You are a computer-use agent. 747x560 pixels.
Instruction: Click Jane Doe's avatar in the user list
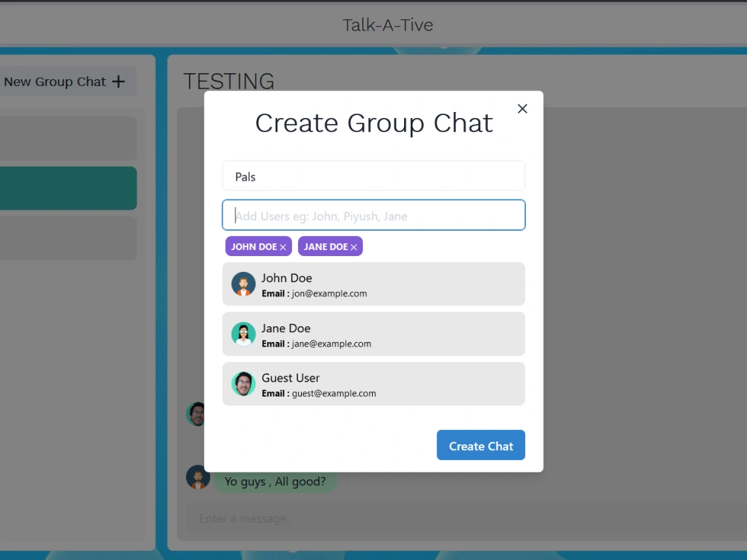click(x=244, y=335)
